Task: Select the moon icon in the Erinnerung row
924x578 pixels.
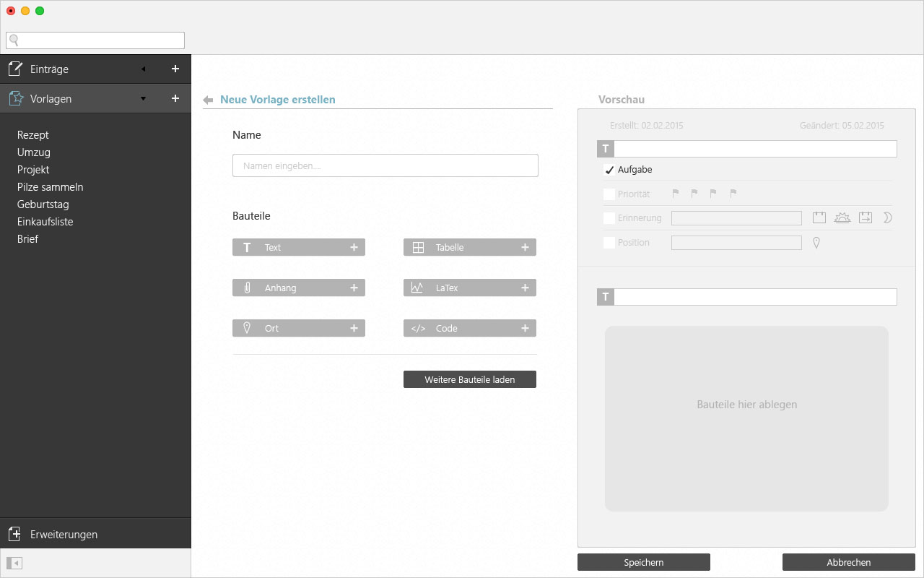Action: coord(887,217)
